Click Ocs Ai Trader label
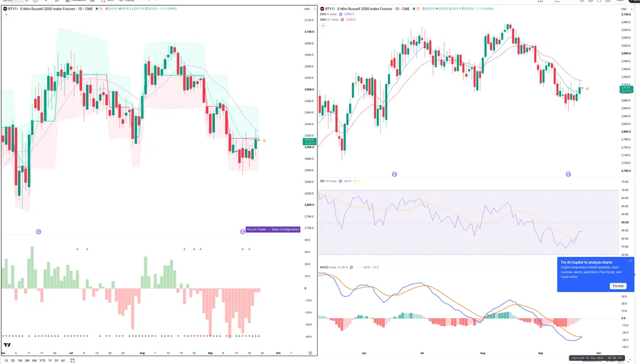 pos(257,229)
